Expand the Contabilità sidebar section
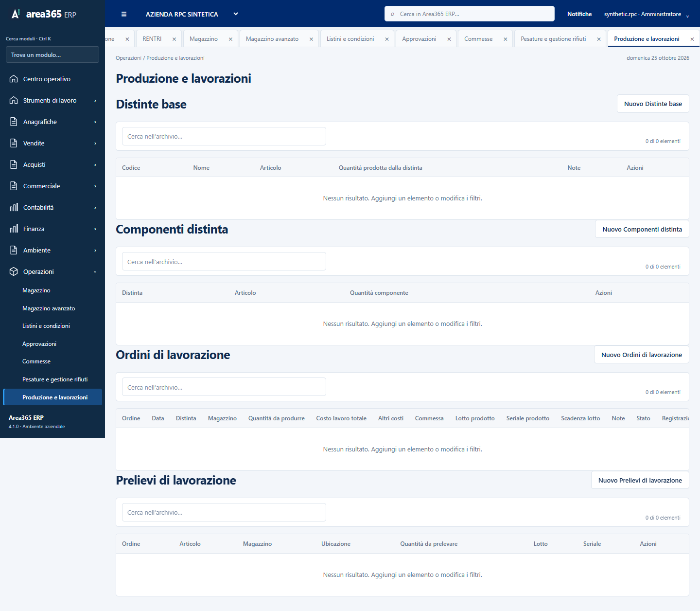Image resolution: width=700 pixels, height=611 pixels. [52, 207]
